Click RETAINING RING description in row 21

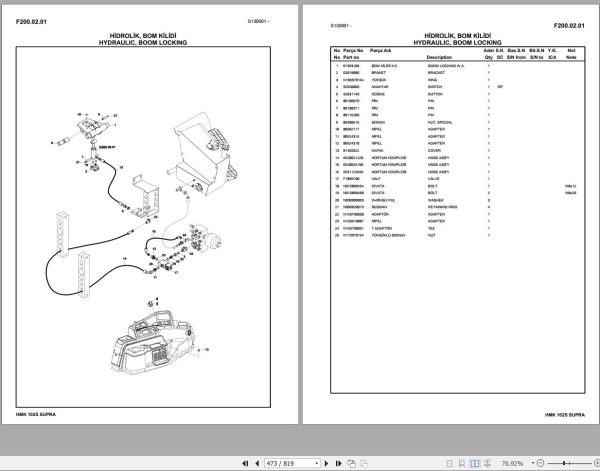442,207
